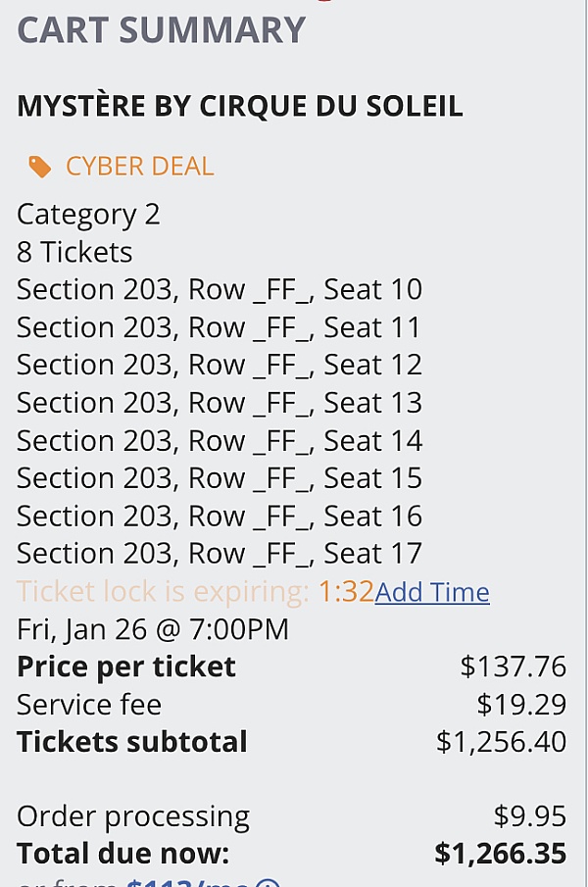Click the $9.95 order processing amount
Screen dimensions: 588x887
click(530, 816)
